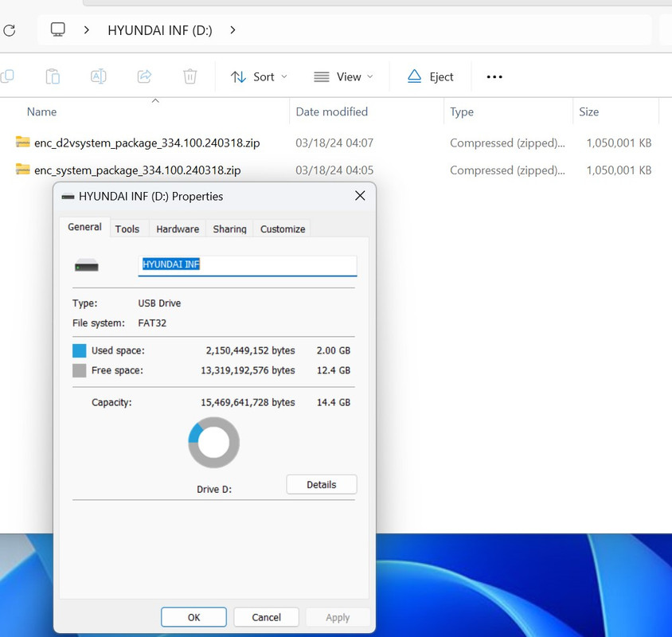The image size is (672, 637).
Task: Switch to the Customize tab
Action: pos(283,229)
